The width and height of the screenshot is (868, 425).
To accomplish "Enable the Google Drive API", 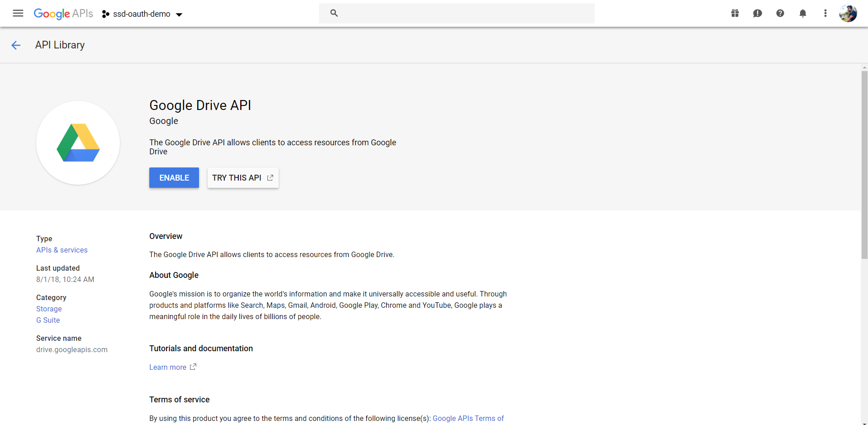I will (174, 177).
